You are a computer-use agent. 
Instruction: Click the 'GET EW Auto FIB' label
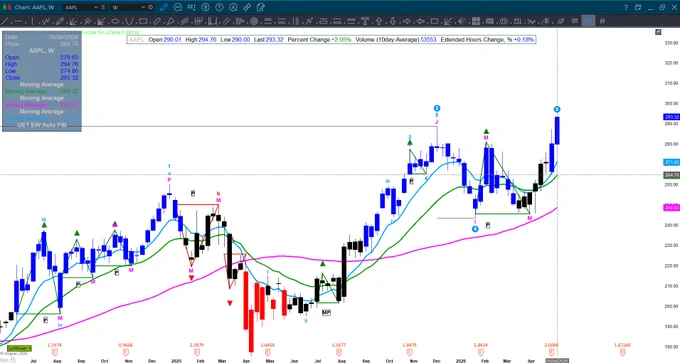pos(42,125)
